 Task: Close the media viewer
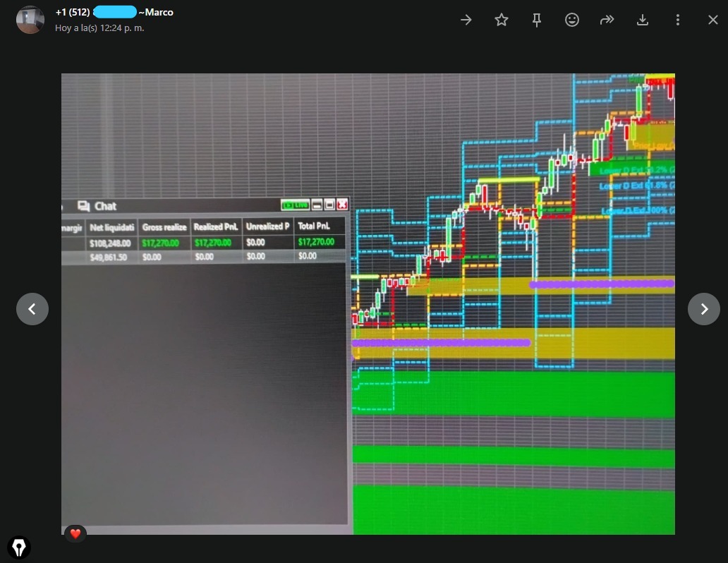click(712, 20)
